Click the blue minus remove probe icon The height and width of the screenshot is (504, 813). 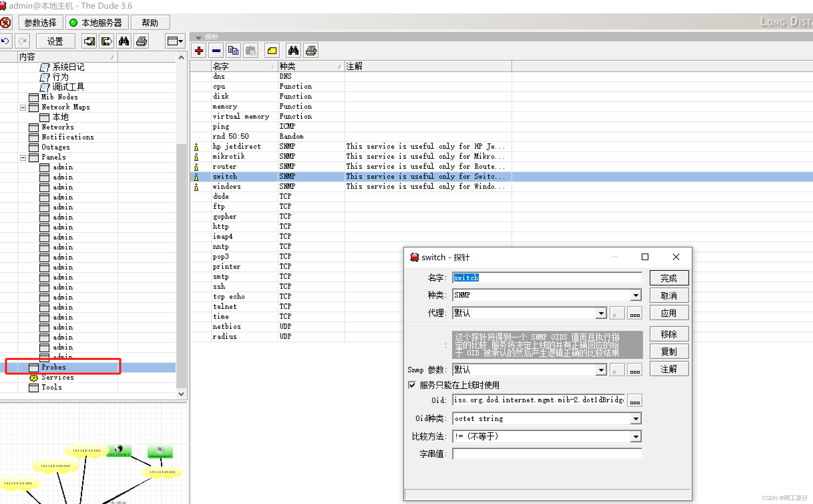(216, 51)
